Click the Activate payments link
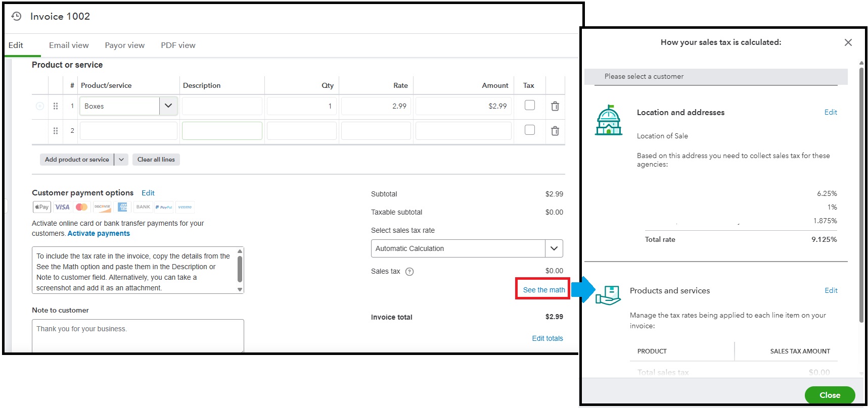 (99, 233)
